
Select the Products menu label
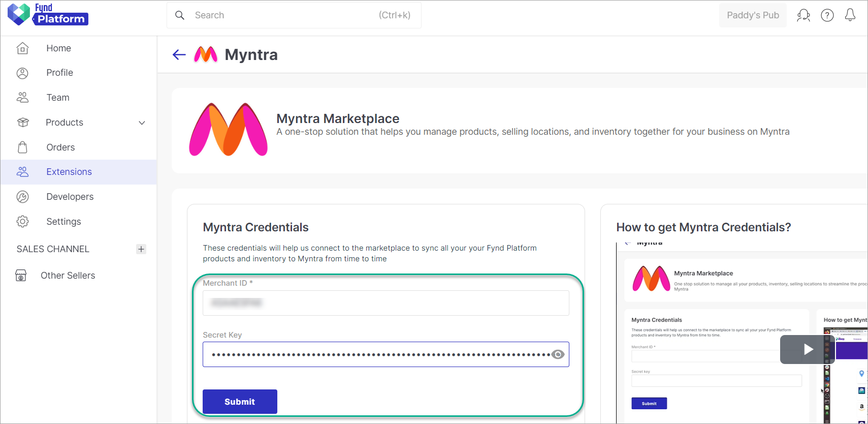coord(65,123)
